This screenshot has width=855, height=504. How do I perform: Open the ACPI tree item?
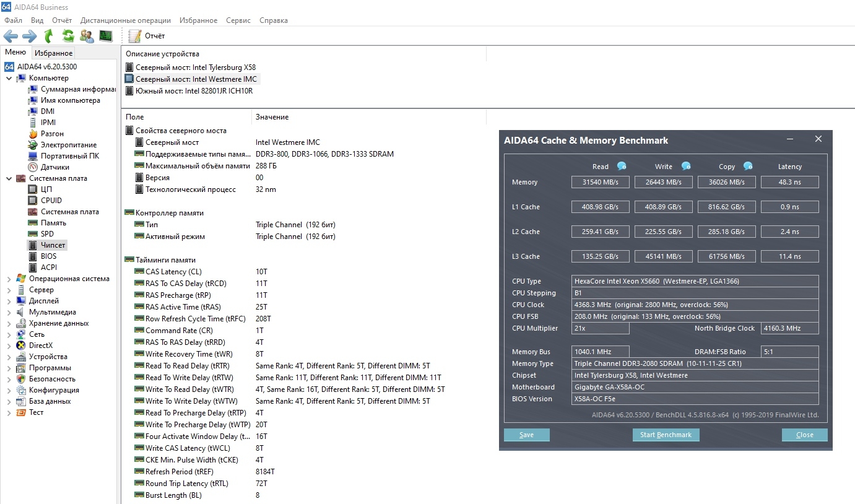click(42, 267)
